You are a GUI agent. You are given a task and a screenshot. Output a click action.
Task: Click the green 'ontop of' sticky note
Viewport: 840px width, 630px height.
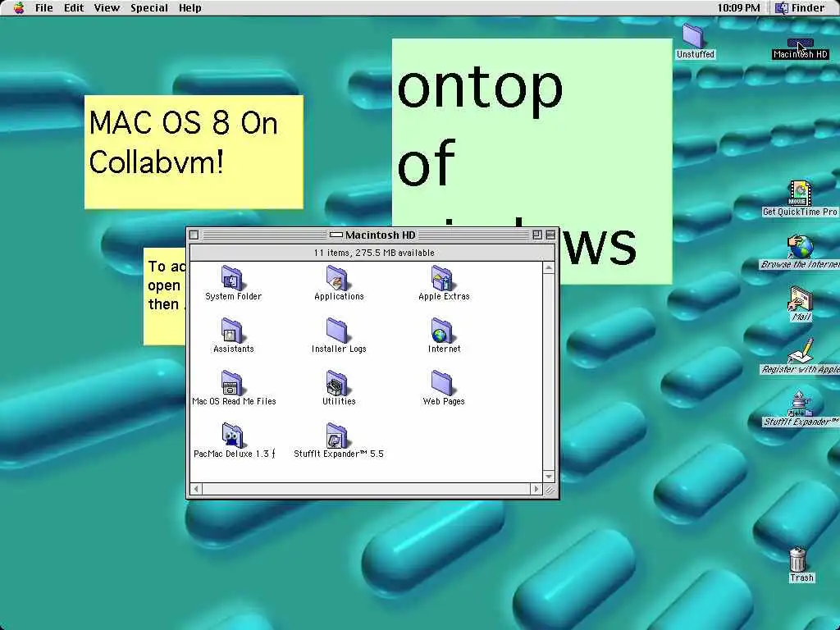(532, 134)
